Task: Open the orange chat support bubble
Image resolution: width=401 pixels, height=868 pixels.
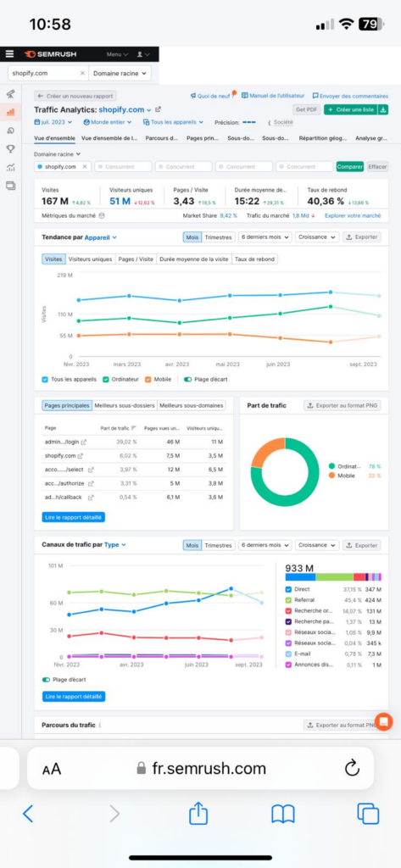Action: click(383, 721)
